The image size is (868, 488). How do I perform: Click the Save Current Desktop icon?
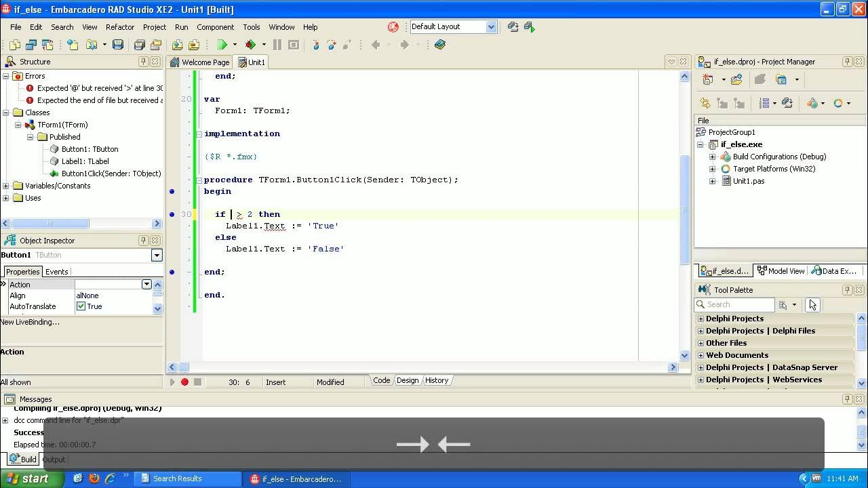tap(513, 27)
